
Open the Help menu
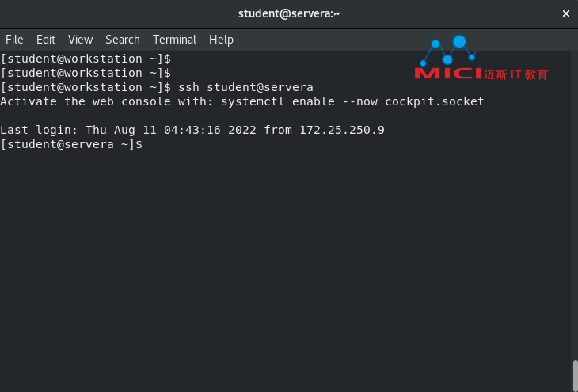pos(221,40)
